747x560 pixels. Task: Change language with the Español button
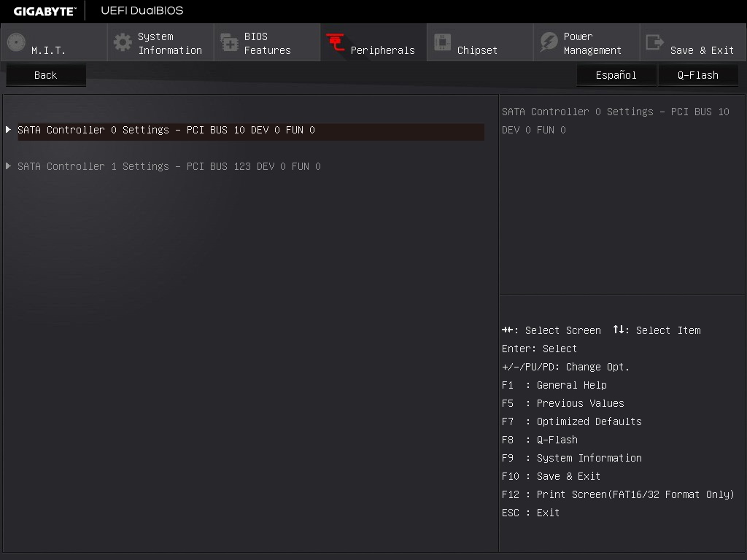(616, 75)
